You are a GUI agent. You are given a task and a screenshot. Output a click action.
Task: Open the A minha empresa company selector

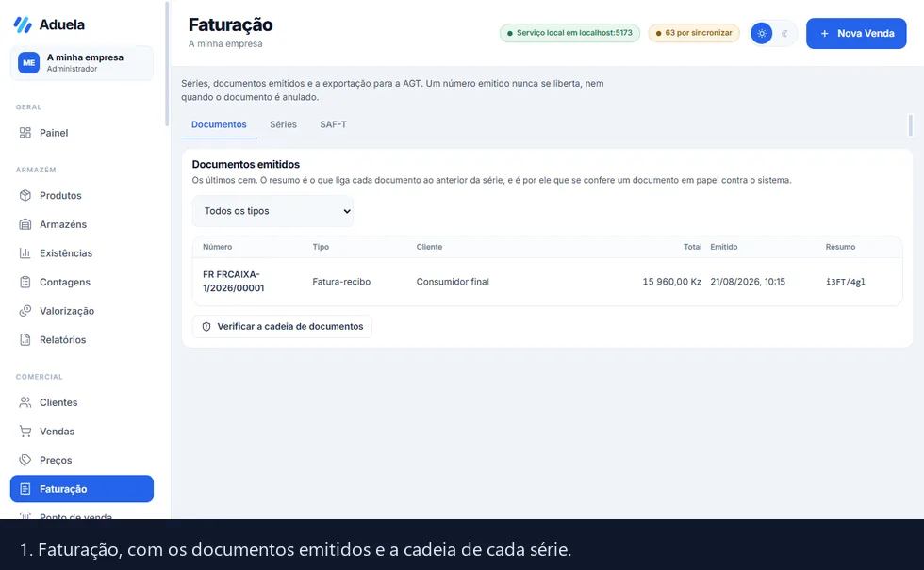(82, 62)
